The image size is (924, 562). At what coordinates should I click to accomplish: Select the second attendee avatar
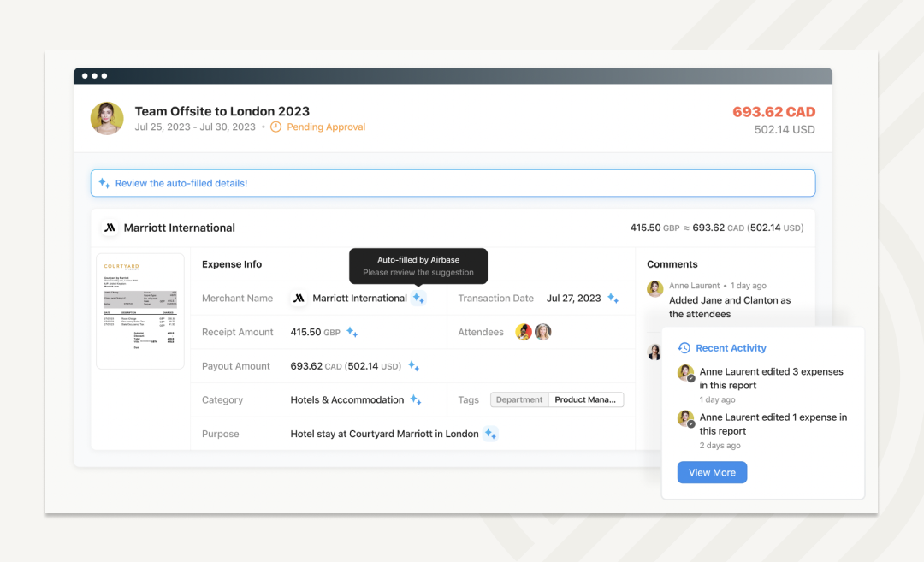(x=542, y=332)
